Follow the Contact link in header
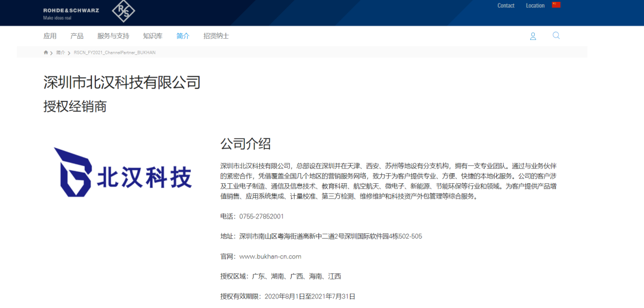Screen dimensions: 644x308 tap(506, 6)
